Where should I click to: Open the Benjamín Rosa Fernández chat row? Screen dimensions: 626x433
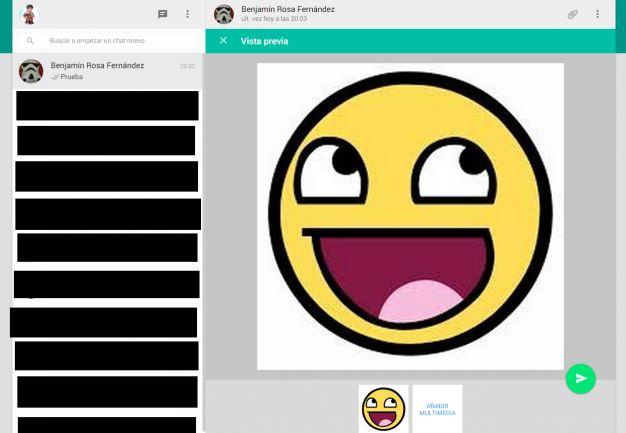click(108, 71)
